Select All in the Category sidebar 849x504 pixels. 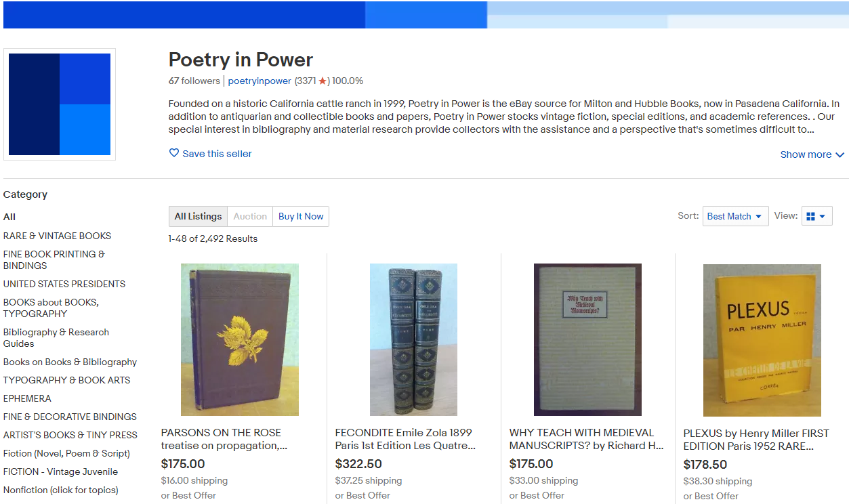(9, 216)
